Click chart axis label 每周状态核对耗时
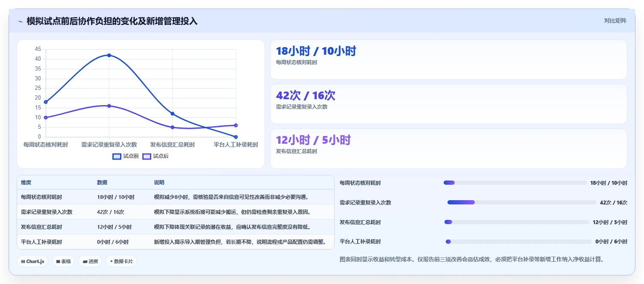Screen dimensions: 644x284 click(46, 145)
